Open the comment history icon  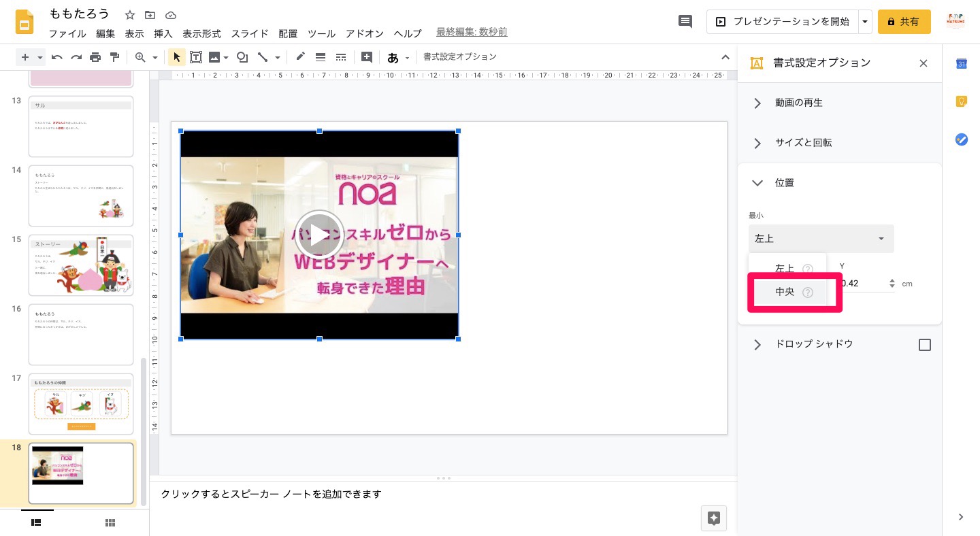(x=685, y=22)
